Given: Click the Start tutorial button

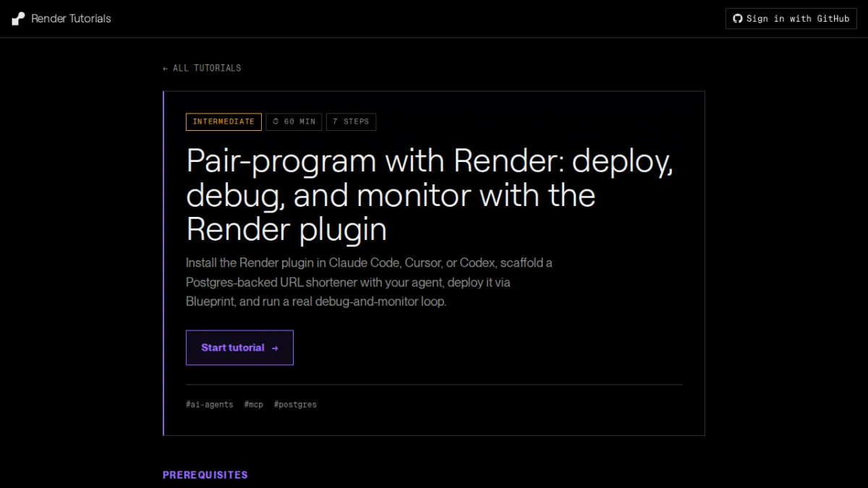Looking at the screenshot, I should [x=239, y=348].
